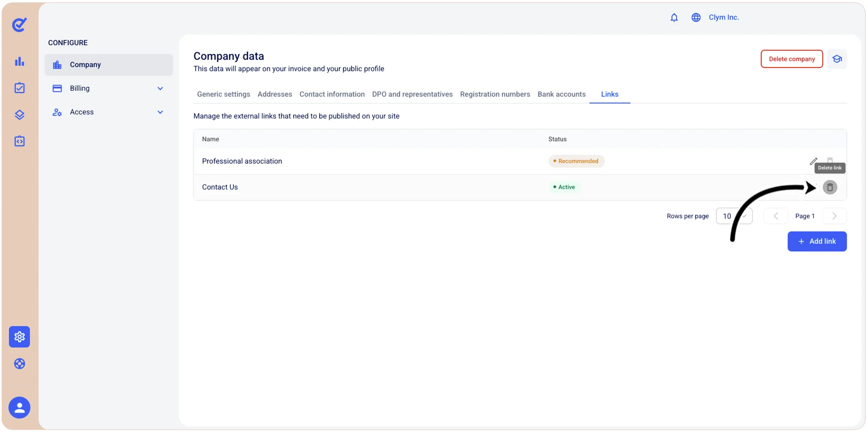This screenshot has height=432, width=868.
Task: Go to the next page arrow
Action: pos(834,216)
